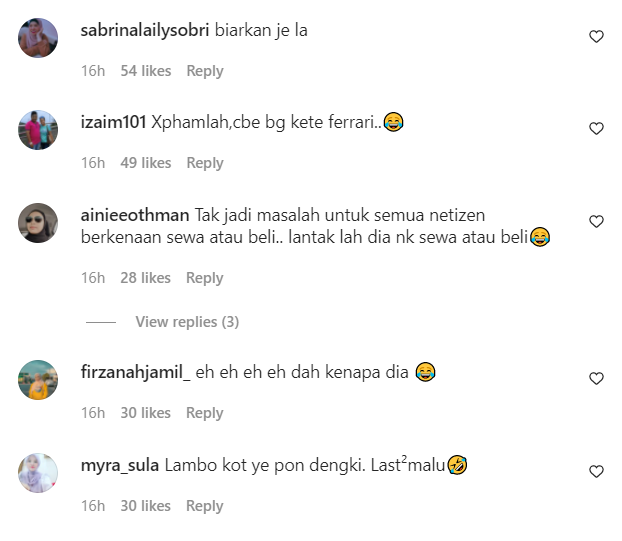The image size is (622, 541).
Task: Open sabrinalailysobri's profile picture
Action: pyautogui.click(x=38, y=38)
